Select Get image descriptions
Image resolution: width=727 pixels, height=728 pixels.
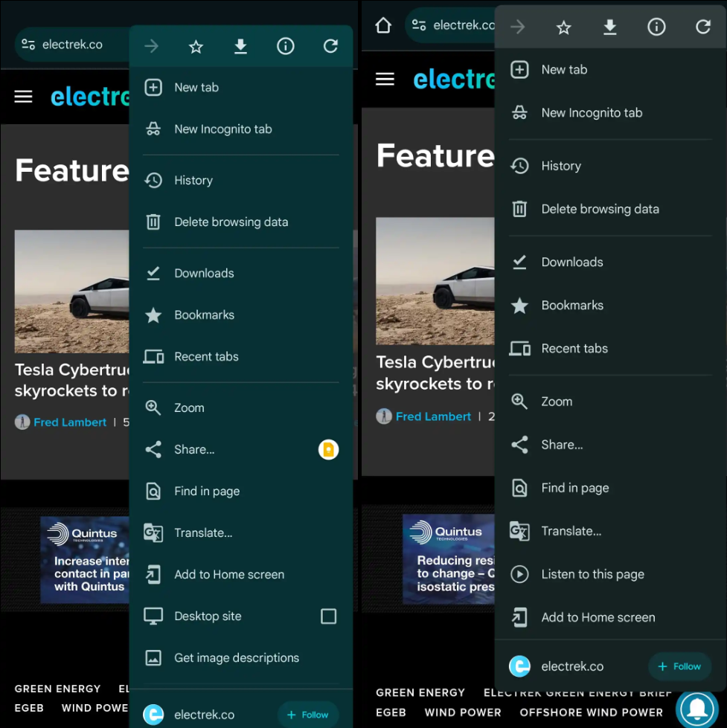tap(241, 658)
